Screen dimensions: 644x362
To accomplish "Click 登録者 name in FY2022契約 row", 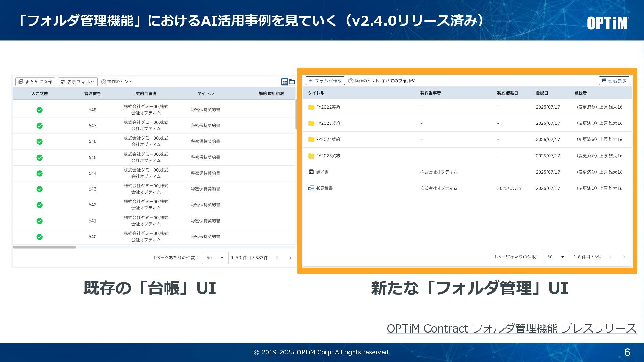I will 599,107.
